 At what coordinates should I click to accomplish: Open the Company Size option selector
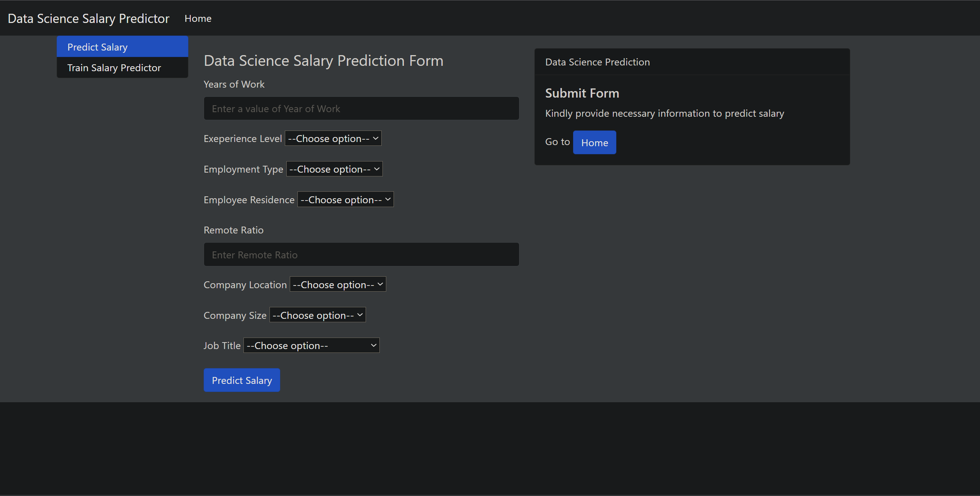317,315
